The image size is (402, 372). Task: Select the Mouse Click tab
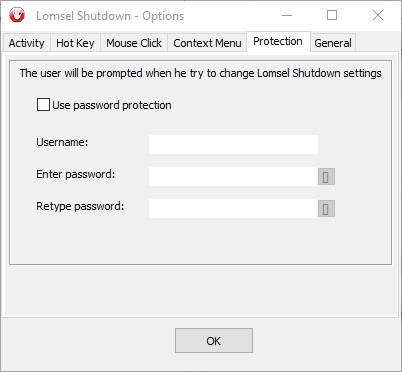pos(134,43)
